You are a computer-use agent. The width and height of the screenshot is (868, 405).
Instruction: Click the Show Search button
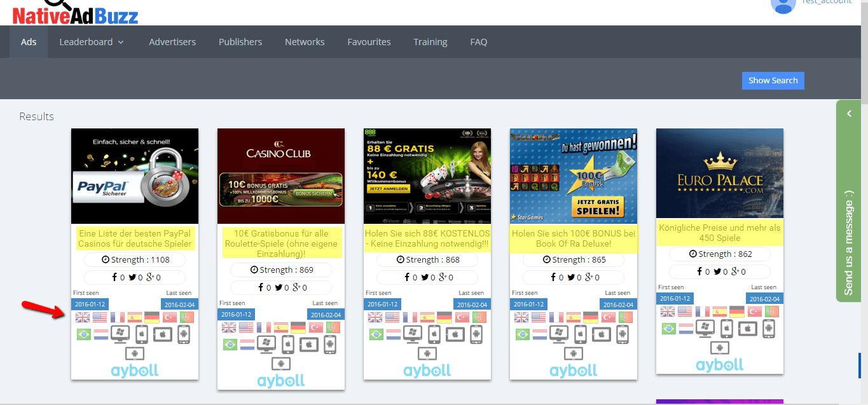(773, 80)
